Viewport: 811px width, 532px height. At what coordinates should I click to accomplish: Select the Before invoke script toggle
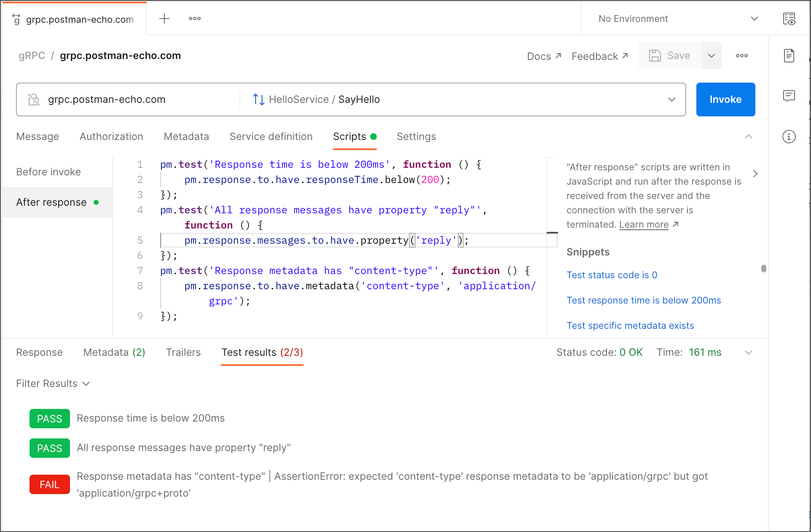[x=48, y=172]
